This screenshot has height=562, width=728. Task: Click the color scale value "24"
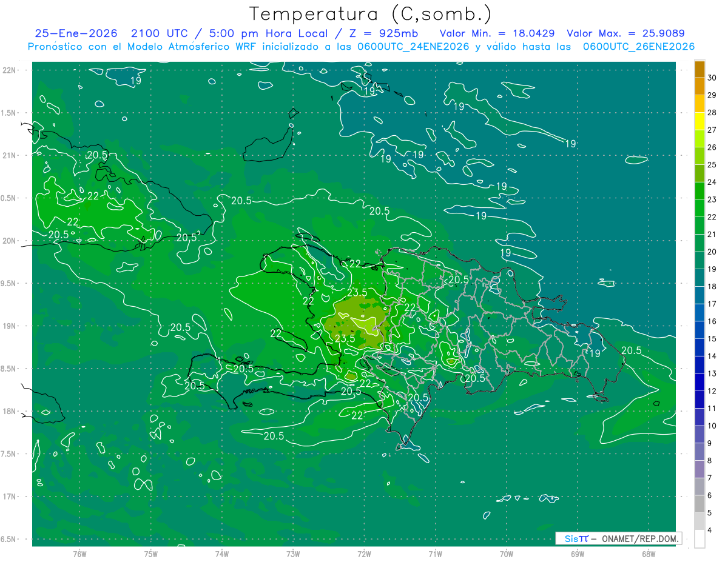[712, 182]
